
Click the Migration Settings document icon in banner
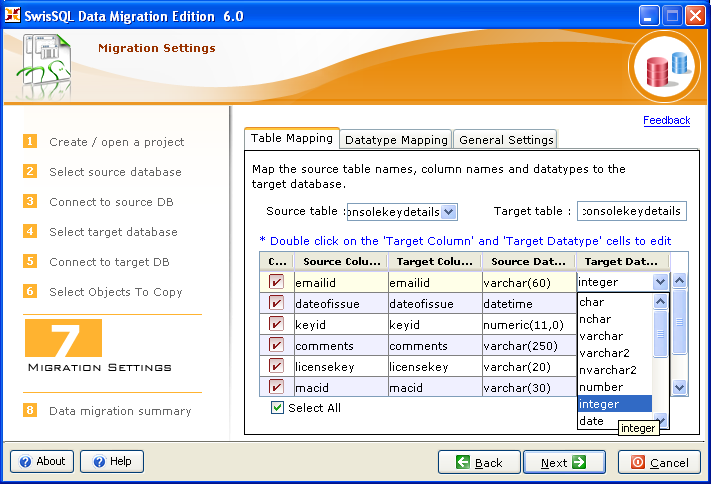[43, 66]
